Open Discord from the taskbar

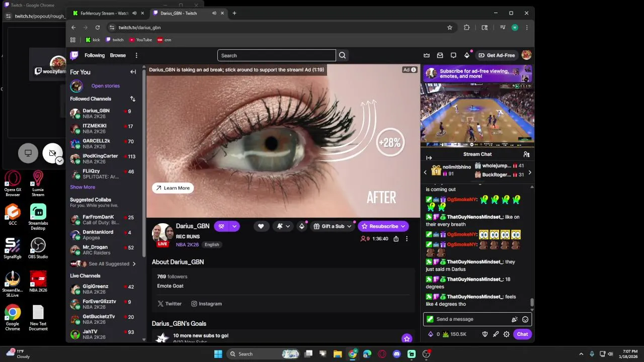click(397, 354)
